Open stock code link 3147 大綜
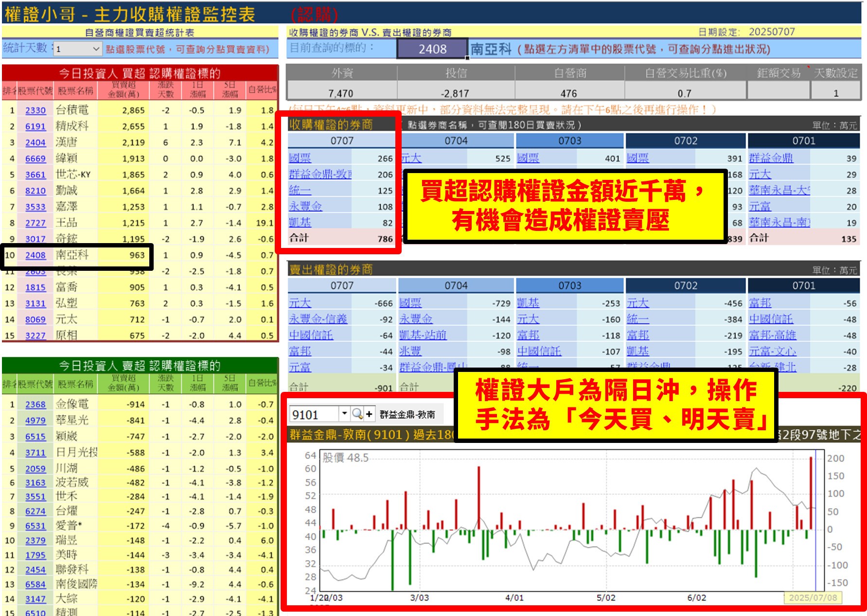 click(x=35, y=599)
